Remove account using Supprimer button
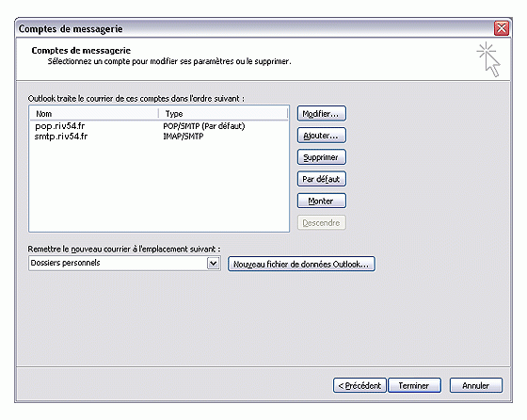The image size is (527, 420). point(321,157)
